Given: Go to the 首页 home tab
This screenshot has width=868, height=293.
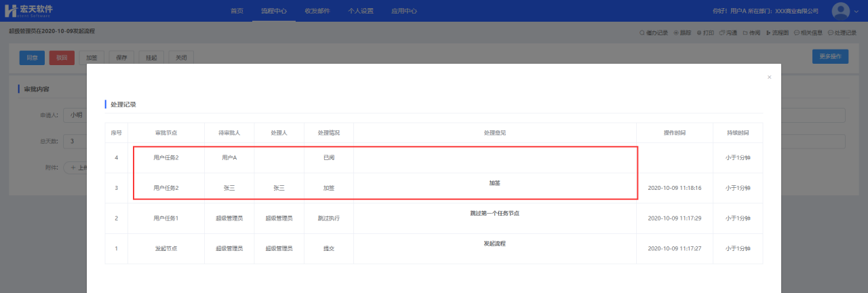Looking at the screenshot, I should click(x=237, y=11).
